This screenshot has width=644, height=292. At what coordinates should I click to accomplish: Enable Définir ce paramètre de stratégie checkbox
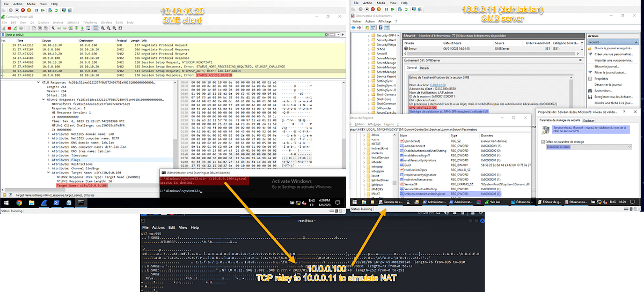(543, 141)
